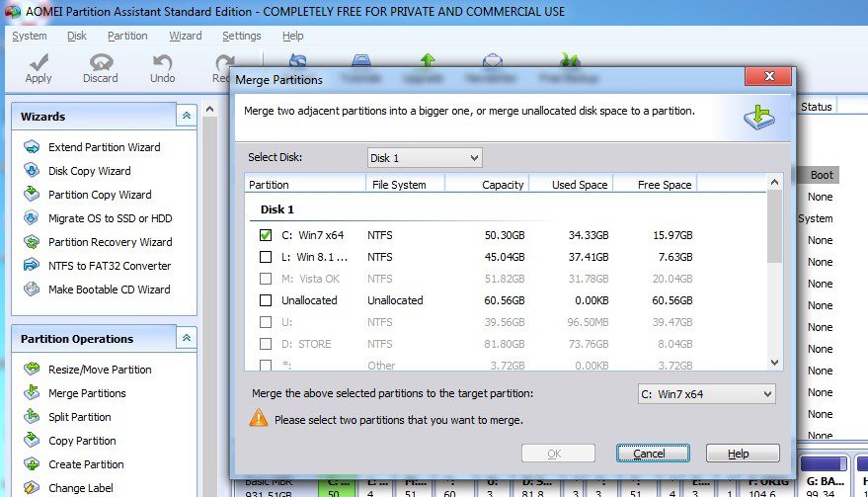Click main window list scroll up arrow
Screen dimensions: 868x497
tap(209, 109)
